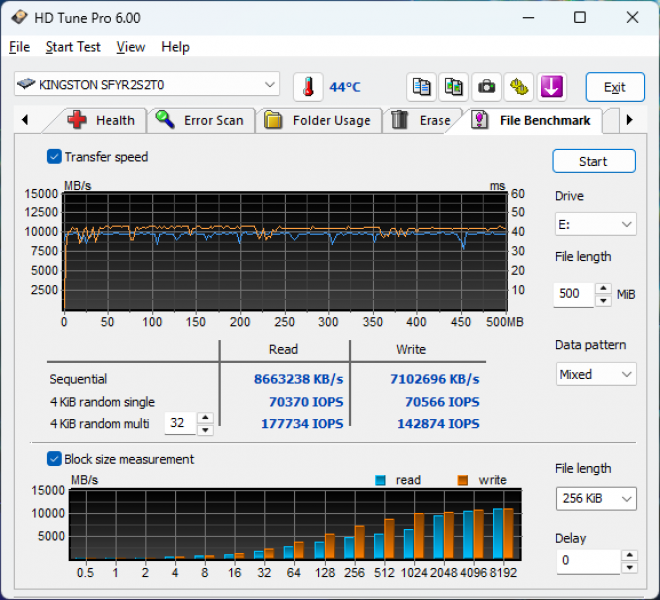Copy screenshot to clipboard icon
Screen dimensions: 660x600
pos(453,87)
